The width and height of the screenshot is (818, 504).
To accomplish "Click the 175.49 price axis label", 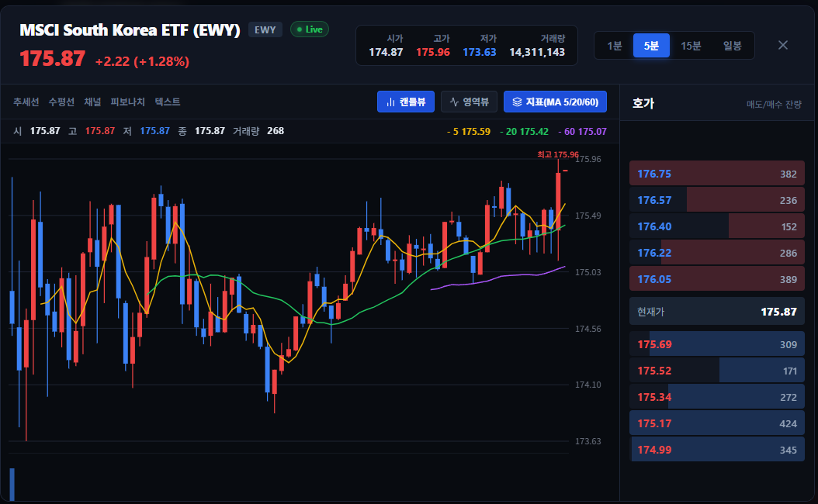I will pyautogui.click(x=588, y=216).
